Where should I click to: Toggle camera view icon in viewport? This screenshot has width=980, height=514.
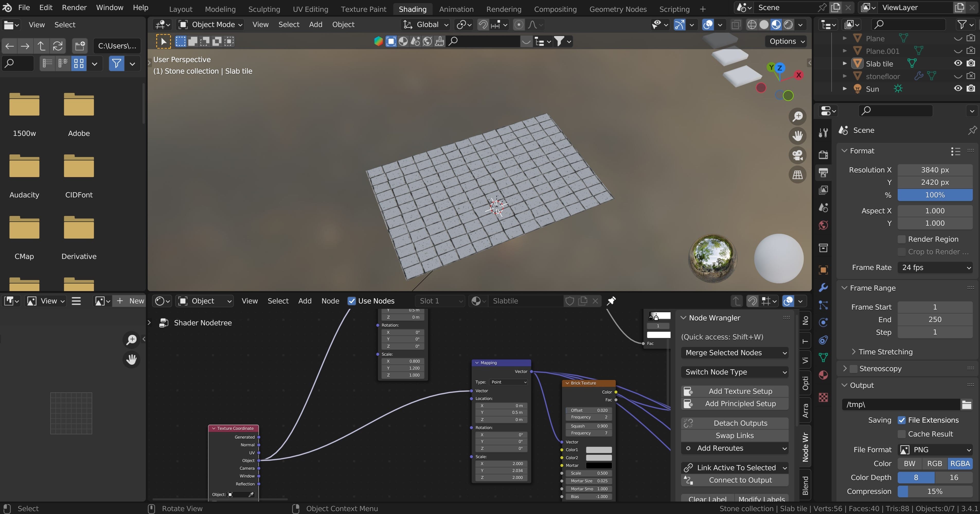(x=797, y=155)
